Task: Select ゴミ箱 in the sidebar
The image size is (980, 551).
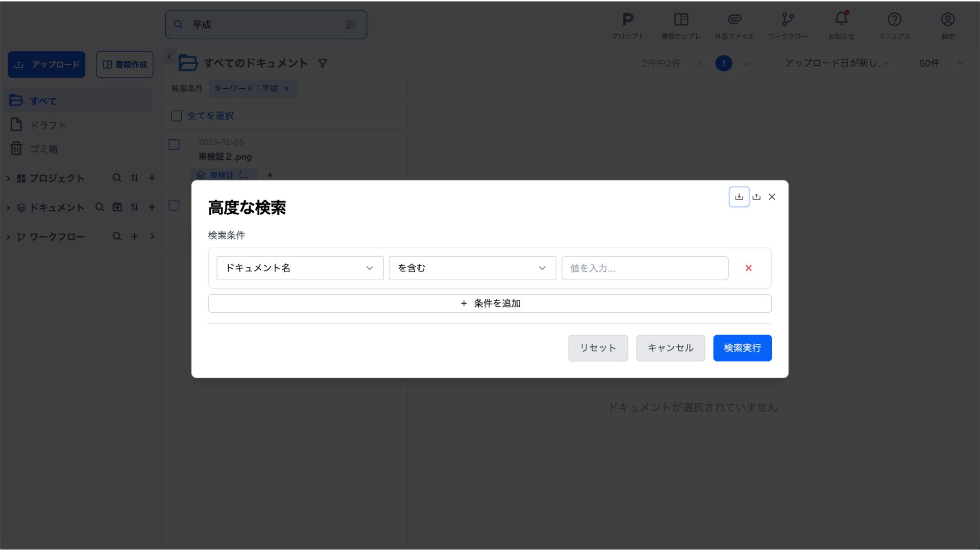Action: tap(43, 149)
